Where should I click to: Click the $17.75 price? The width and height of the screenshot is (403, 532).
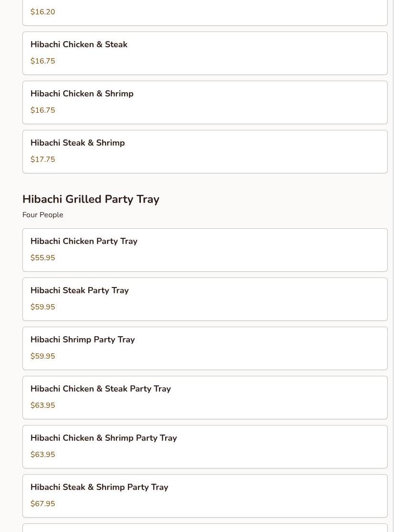(42, 160)
